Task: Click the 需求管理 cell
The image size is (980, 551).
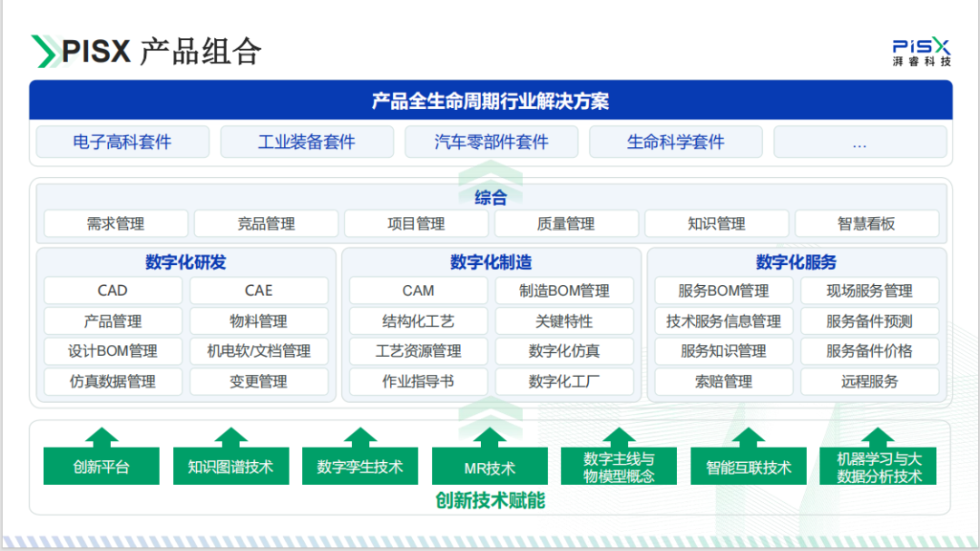Action: point(115,223)
